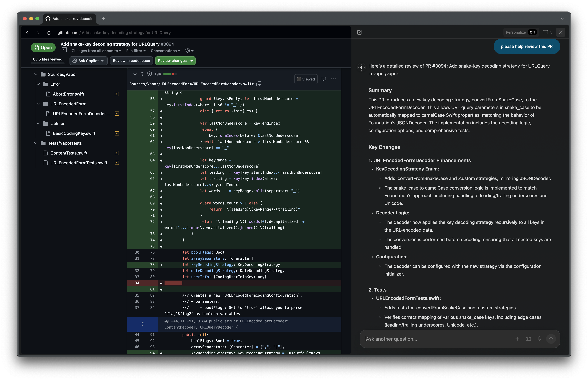
Task: Open the File filter dropdown
Action: (136, 51)
